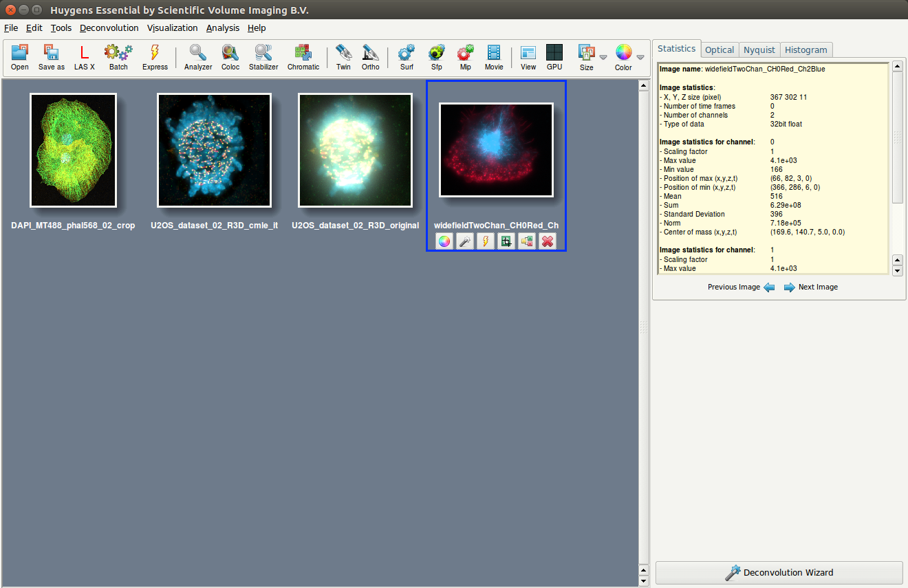Image resolution: width=908 pixels, height=588 pixels.
Task: Open the Deconvolution menu
Action: [109, 28]
